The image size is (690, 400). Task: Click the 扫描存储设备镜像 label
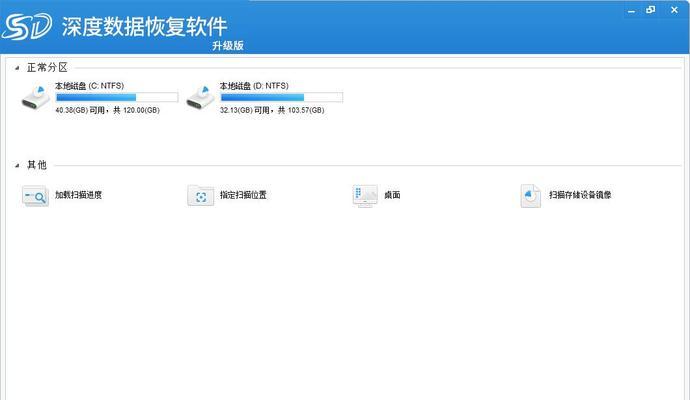pos(580,195)
